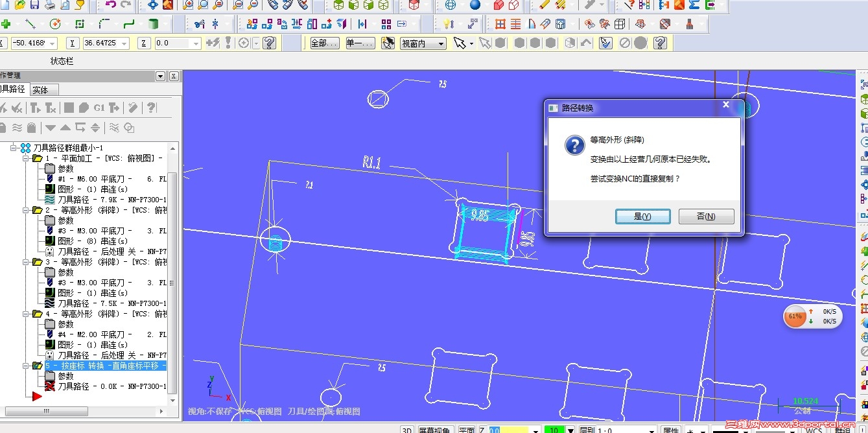
Task: Click the 3D mode button in status bar
Action: click(407, 430)
